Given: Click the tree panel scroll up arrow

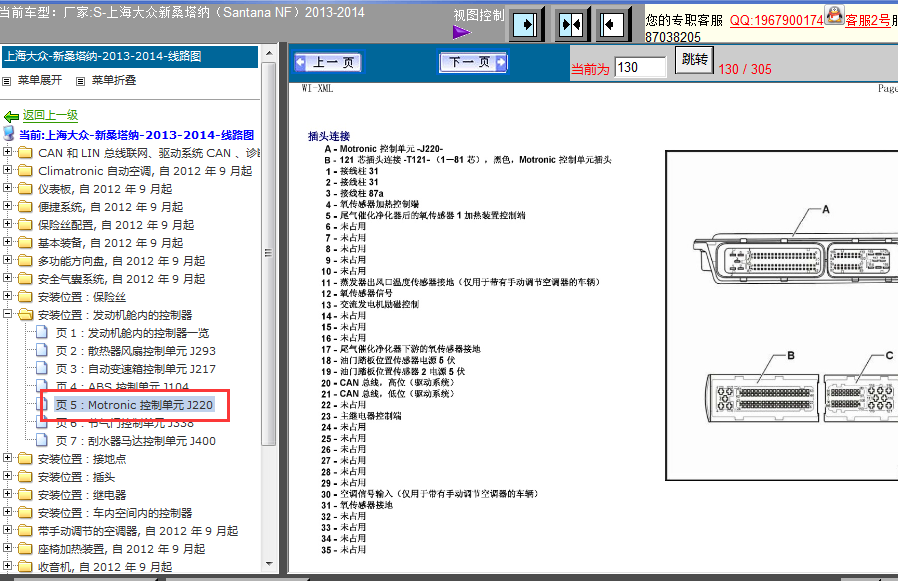Looking at the screenshot, I should tap(269, 53).
